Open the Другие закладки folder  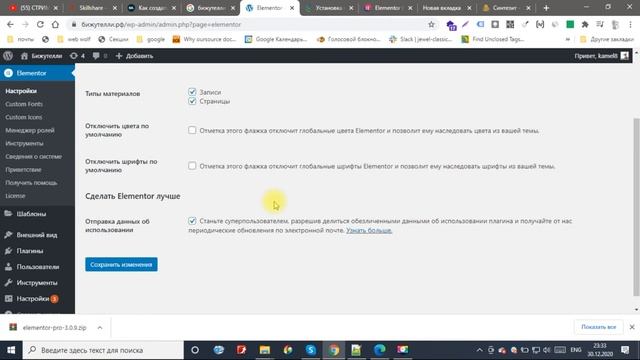pos(607,39)
